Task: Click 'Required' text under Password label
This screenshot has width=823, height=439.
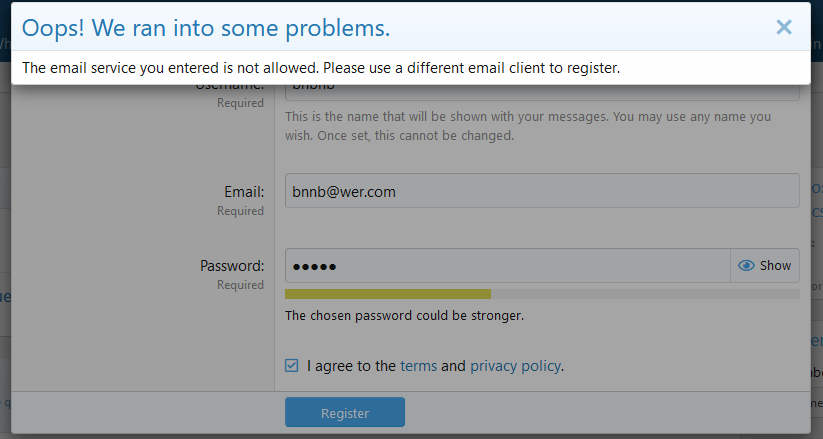Action: (x=240, y=285)
